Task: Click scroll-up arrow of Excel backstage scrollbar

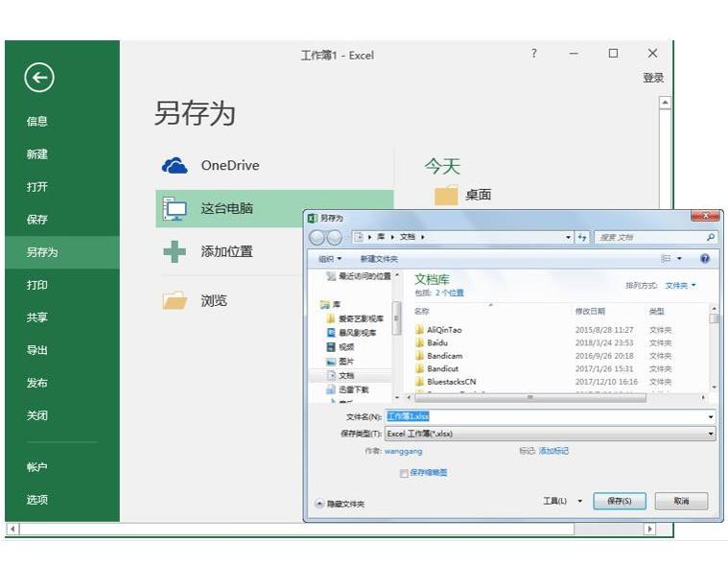Action: (666, 103)
